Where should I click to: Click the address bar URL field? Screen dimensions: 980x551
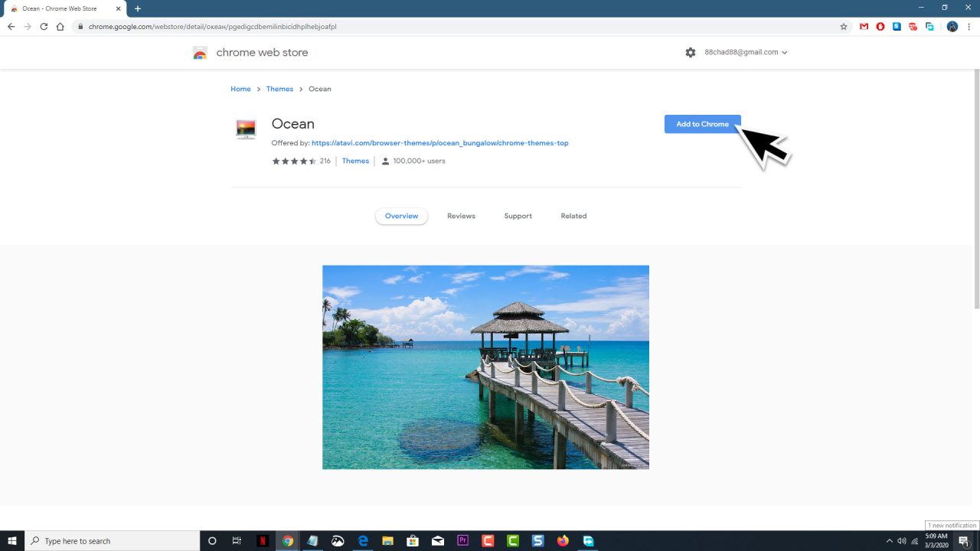pyautogui.click(x=459, y=26)
